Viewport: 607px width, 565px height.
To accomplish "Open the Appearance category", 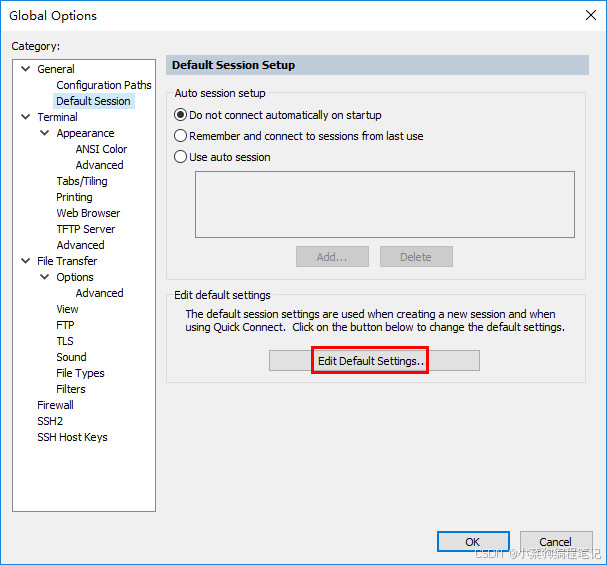I will [85, 133].
